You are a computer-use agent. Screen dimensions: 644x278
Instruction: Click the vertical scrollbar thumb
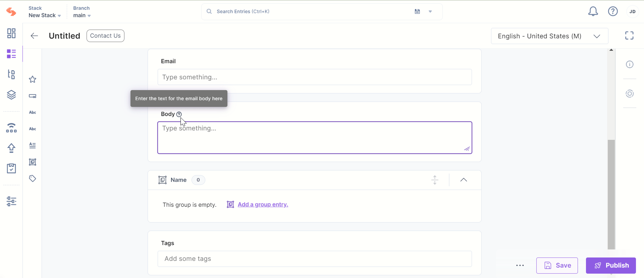pos(611,194)
